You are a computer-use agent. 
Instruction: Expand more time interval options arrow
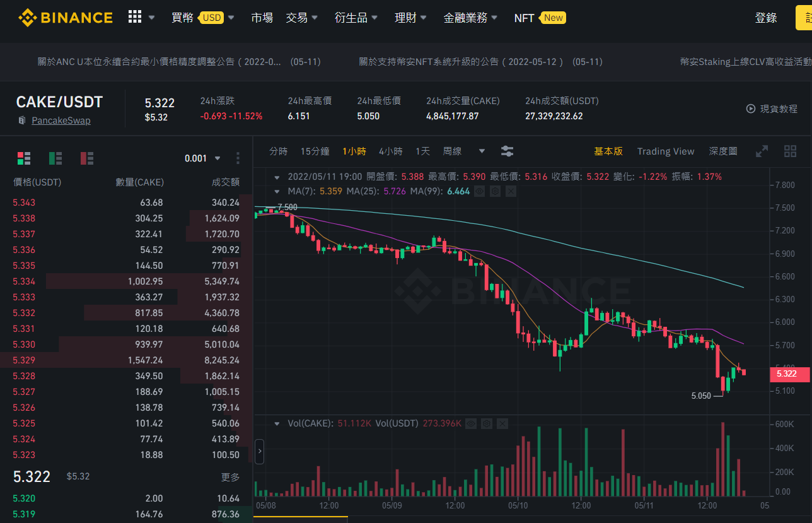(x=482, y=151)
